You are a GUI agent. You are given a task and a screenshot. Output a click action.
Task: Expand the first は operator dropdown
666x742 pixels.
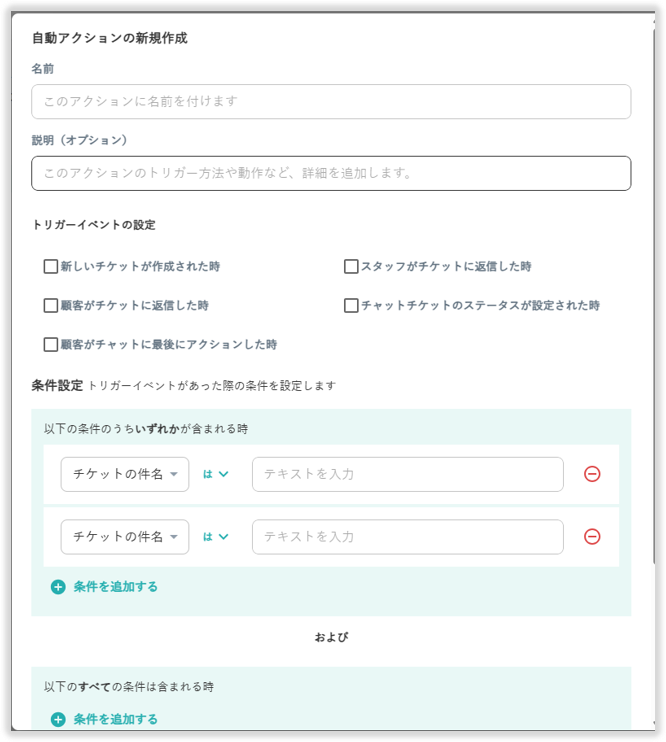216,474
